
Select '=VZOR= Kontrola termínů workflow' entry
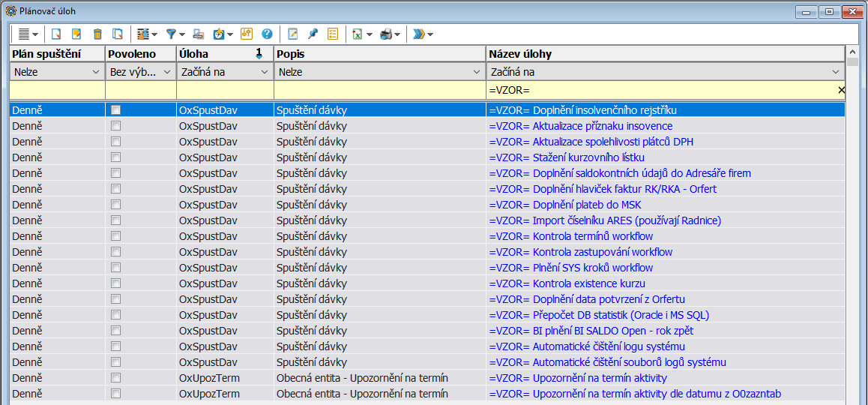(570, 236)
